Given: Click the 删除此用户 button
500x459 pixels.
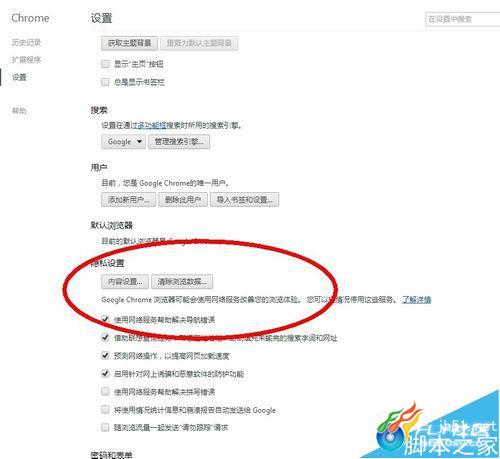Looking at the screenshot, I should (x=183, y=200).
